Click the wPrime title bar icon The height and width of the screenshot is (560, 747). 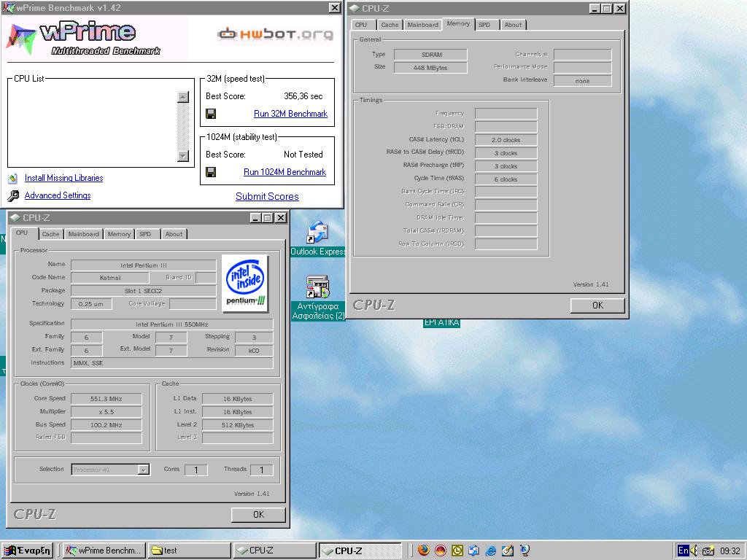click(x=8, y=8)
